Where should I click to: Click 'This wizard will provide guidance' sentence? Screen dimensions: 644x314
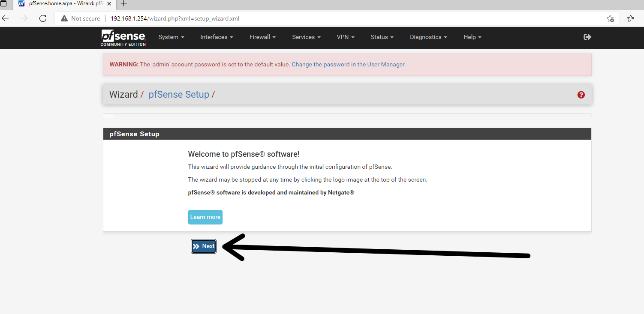click(290, 167)
